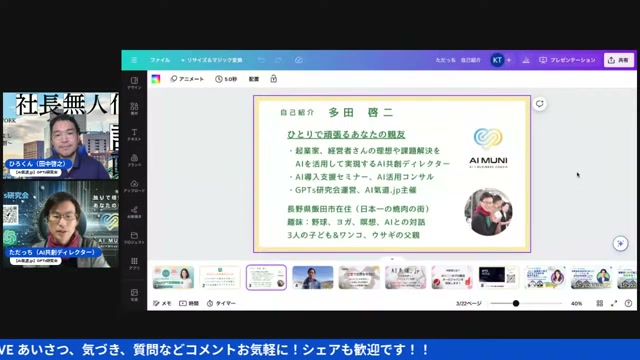Viewport: 640px width, 360px height.
Task: Open the 5.0秒 page duration setting
Action: pos(226,79)
